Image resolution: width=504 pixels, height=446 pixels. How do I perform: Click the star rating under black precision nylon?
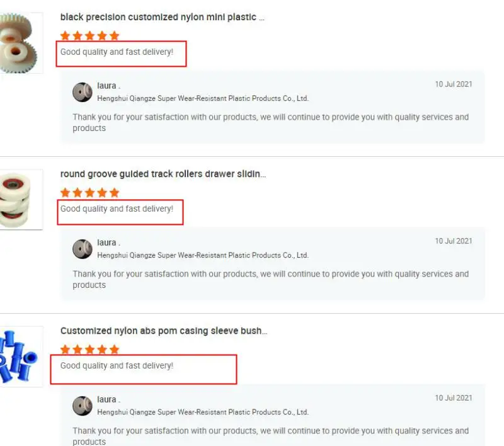coord(89,36)
